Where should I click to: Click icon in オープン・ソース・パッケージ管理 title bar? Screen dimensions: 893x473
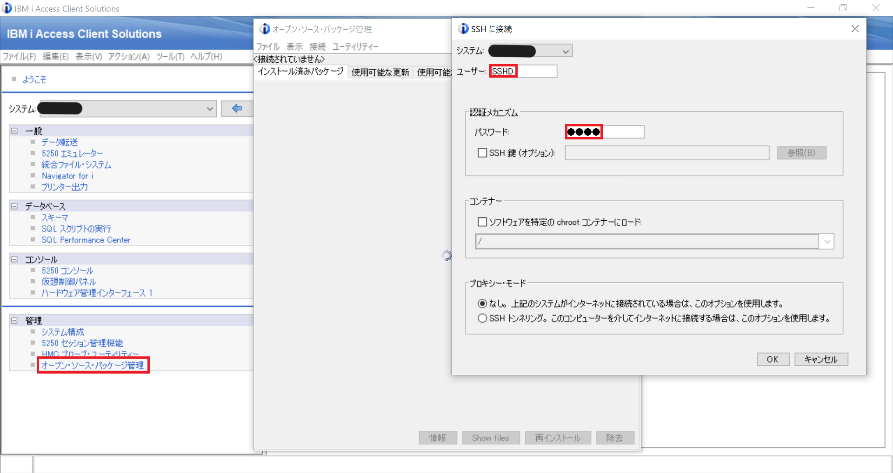click(264, 29)
